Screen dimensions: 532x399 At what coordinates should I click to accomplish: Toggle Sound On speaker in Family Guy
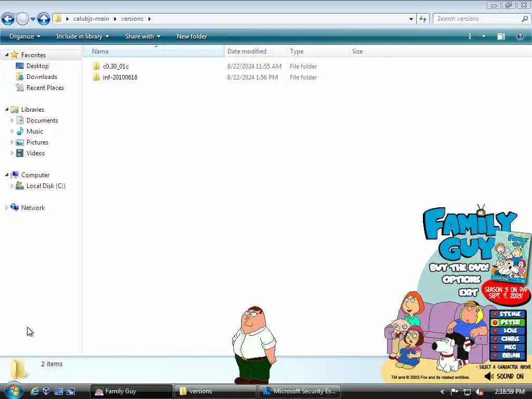pos(504,376)
